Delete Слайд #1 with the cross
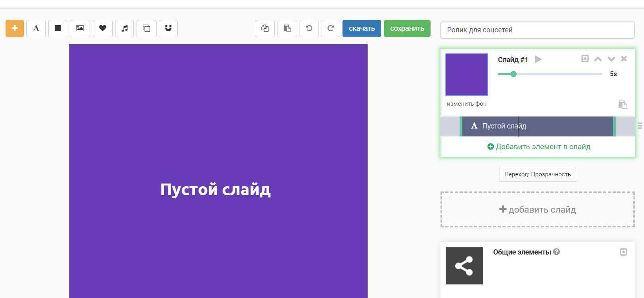The image size is (644, 298). click(x=624, y=59)
